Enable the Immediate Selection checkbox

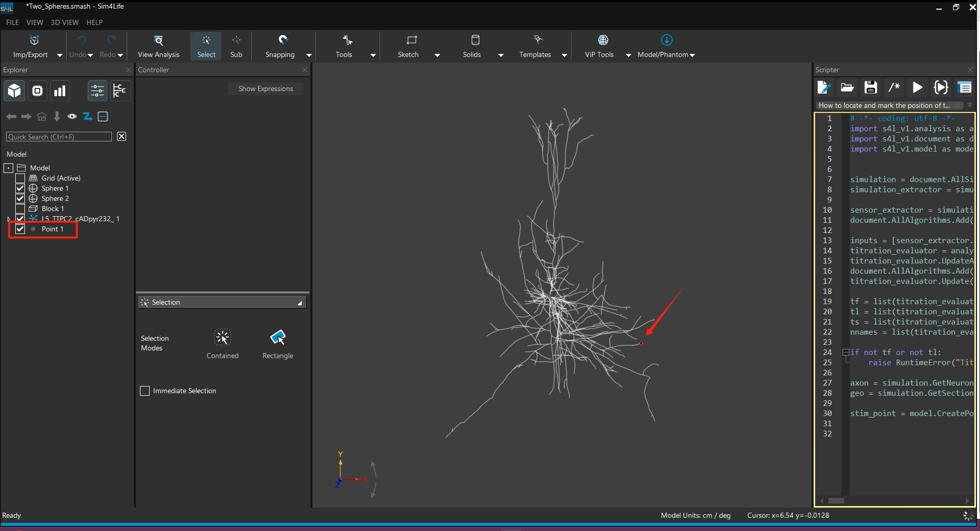145,391
